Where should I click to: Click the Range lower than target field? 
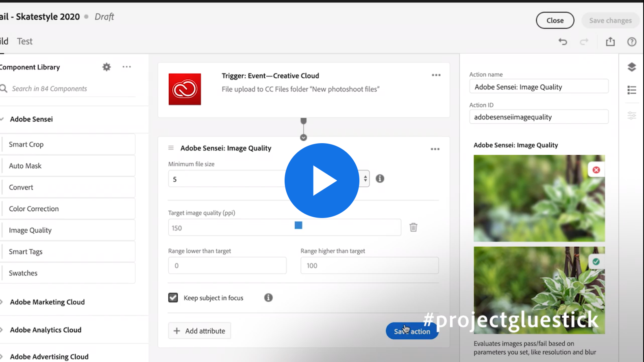click(227, 266)
